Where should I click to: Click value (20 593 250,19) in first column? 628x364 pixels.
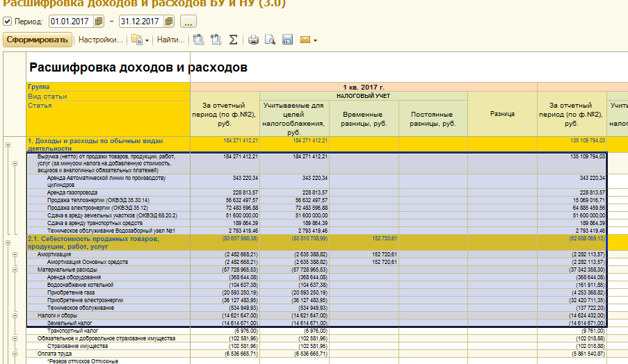tap(241, 292)
